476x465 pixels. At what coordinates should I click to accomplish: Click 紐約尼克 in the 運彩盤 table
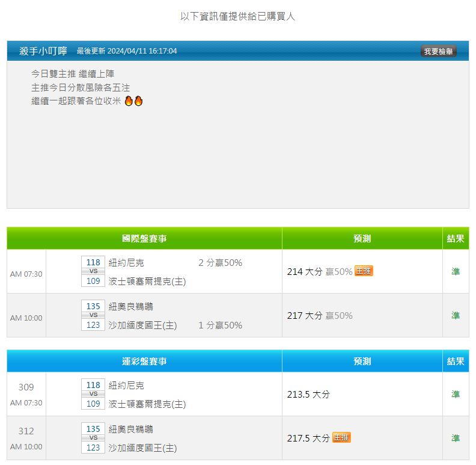126,386
